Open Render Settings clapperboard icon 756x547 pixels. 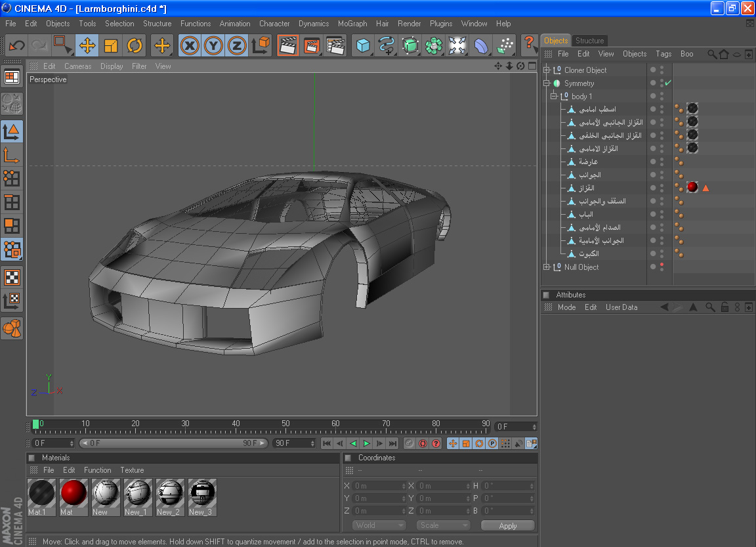[x=335, y=46]
